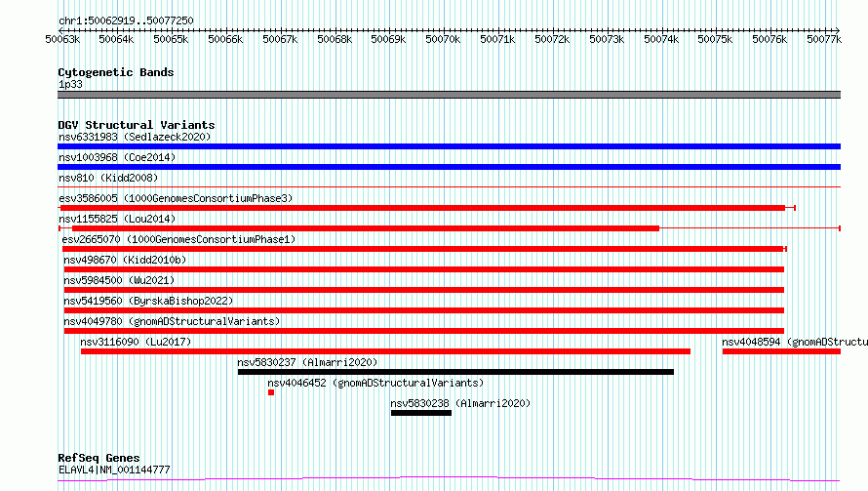The height and width of the screenshot is (491, 868).
Task: Open nsv4049780 (gnomADStructuralVariants) label
Action: [x=172, y=321]
